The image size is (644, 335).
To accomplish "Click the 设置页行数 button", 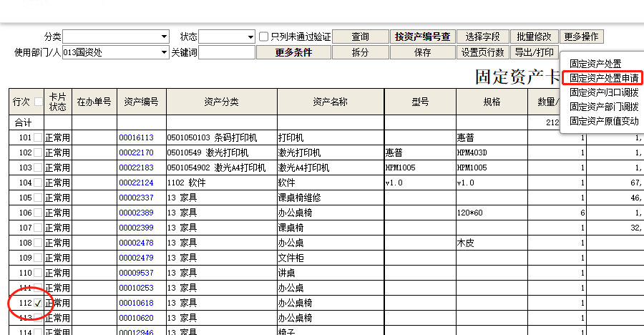I will point(483,52).
